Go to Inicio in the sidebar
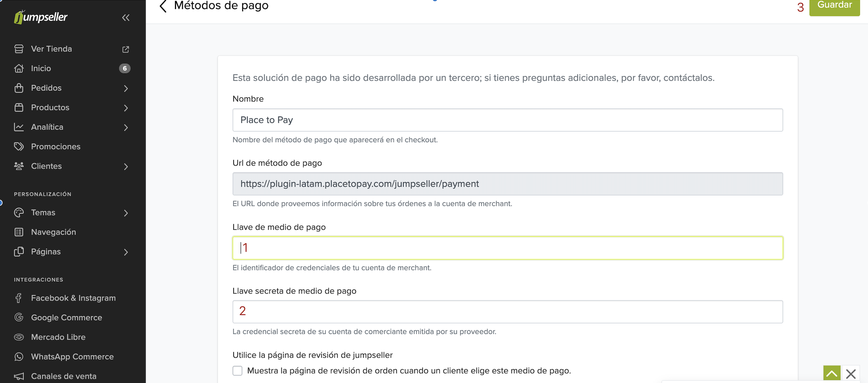The width and height of the screenshot is (868, 383). click(x=41, y=68)
